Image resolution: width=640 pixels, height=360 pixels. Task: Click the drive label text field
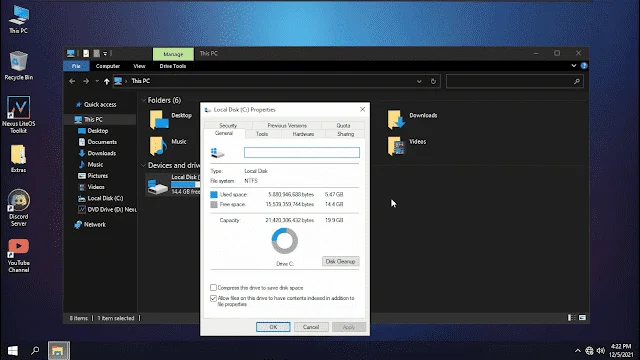coord(302,153)
